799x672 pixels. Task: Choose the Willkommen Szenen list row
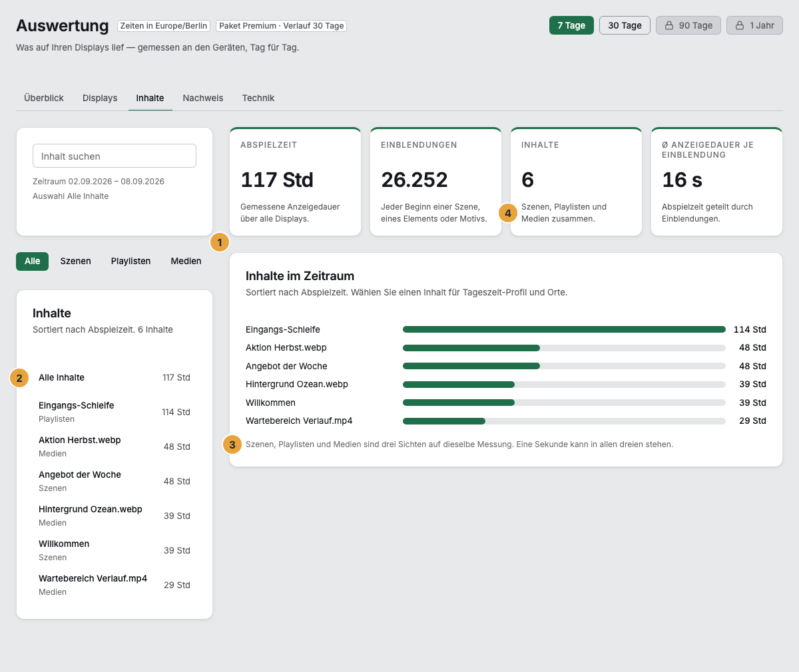tap(115, 550)
